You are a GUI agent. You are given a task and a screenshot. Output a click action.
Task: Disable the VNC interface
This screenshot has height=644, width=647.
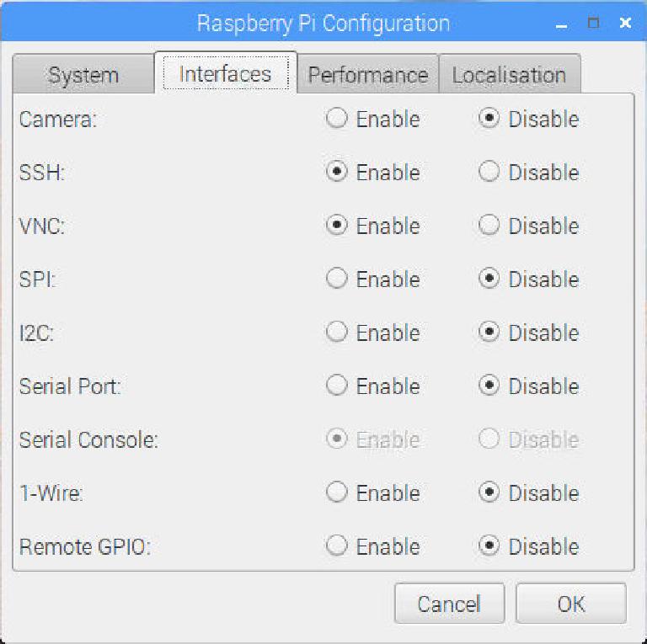tap(489, 226)
